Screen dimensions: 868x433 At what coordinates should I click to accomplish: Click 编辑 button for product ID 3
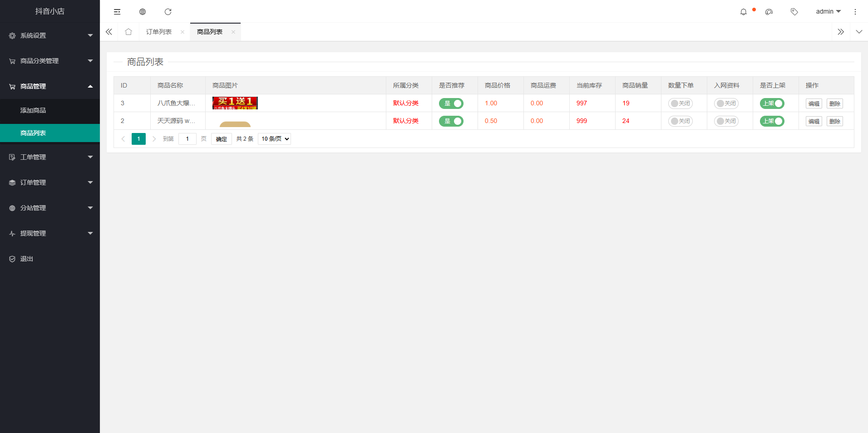coord(814,103)
